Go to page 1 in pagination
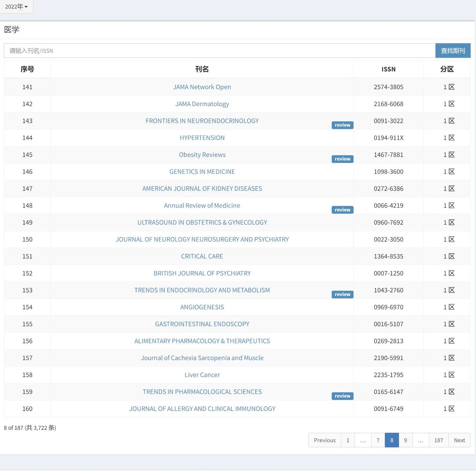 pyautogui.click(x=348, y=440)
